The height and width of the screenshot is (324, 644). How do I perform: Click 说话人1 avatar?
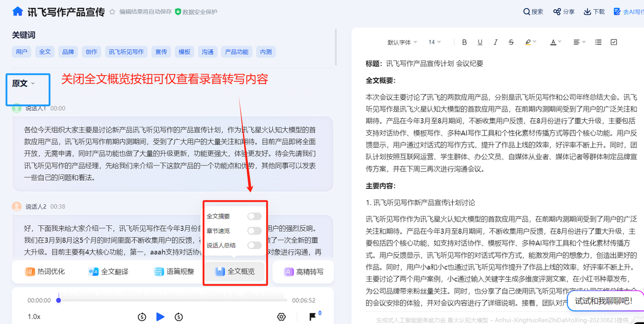click(17, 108)
